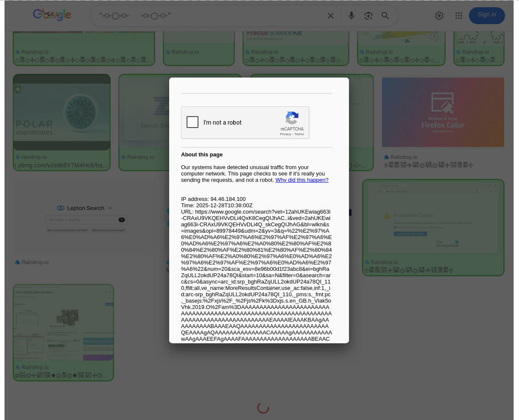Screen dimensions: 519x420
Task: Click the reCAPTCHA logo
Action: point(292,118)
